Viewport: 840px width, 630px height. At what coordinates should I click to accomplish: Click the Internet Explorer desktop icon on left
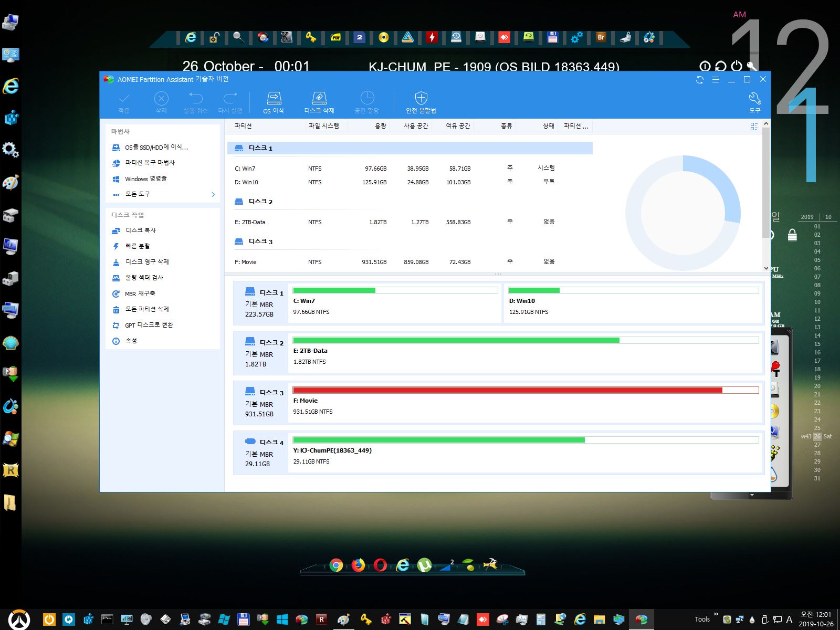10,86
